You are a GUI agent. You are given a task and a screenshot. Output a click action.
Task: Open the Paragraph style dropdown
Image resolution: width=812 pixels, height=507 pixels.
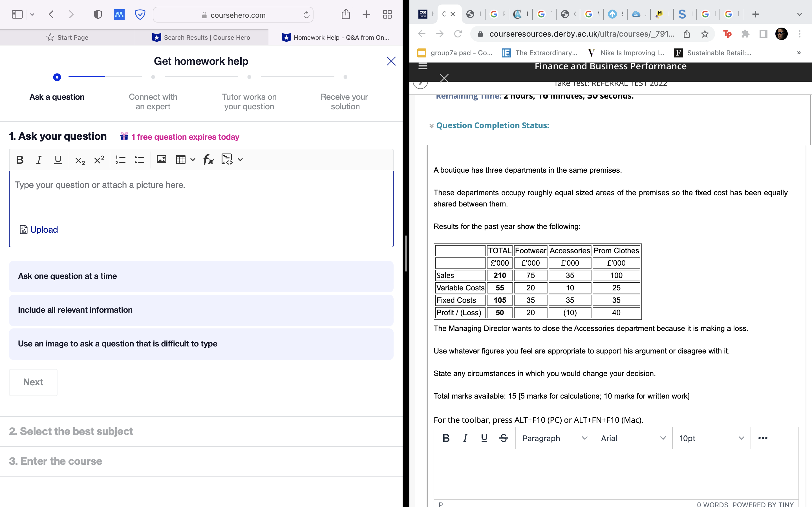tap(554, 438)
